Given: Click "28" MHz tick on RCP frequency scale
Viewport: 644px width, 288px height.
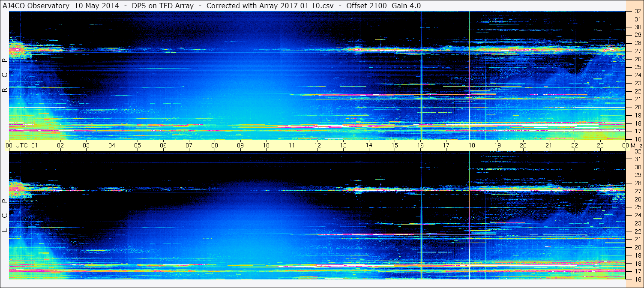Looking at the screenshot, I should pos(638,43).
